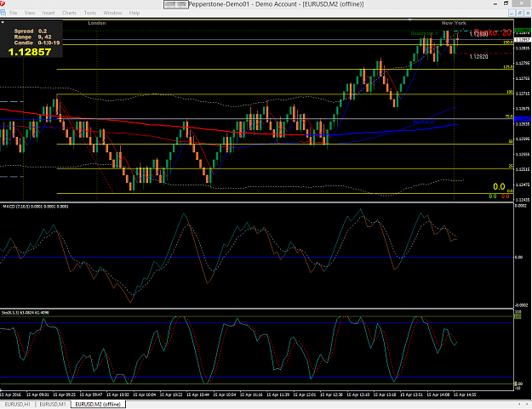Open the Help menu
This screenshot has width=532, height=409.
134,13
